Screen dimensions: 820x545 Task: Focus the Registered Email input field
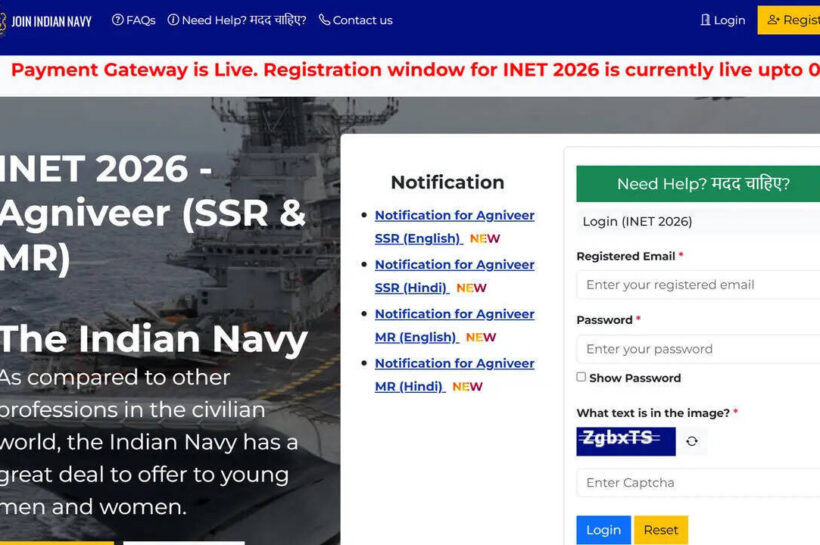[698, 285]
